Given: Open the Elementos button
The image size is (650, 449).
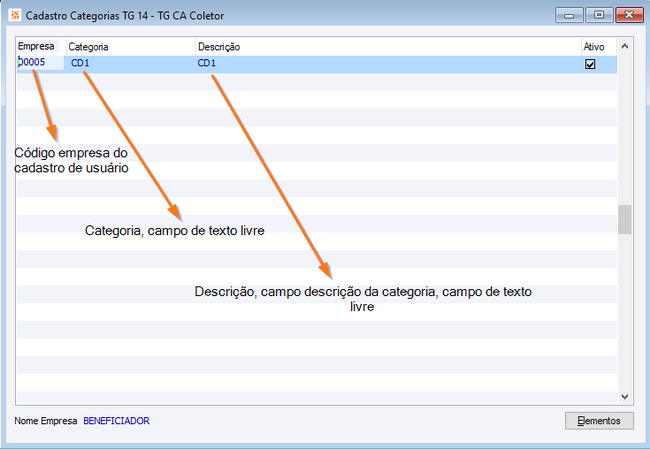Looking at the screenshot, I should (x=599, y=421).
